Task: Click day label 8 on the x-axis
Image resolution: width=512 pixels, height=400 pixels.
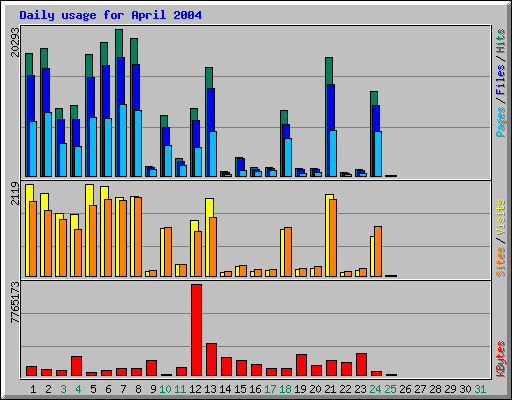Action: (138, 389)
